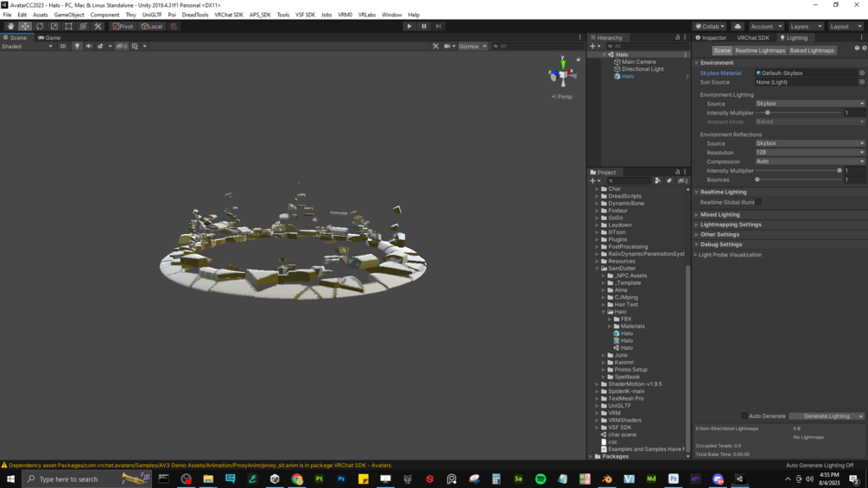Viewport: 868px width, 488px height.
Task: Switch to the Game tab
Action: coord(49,38)
